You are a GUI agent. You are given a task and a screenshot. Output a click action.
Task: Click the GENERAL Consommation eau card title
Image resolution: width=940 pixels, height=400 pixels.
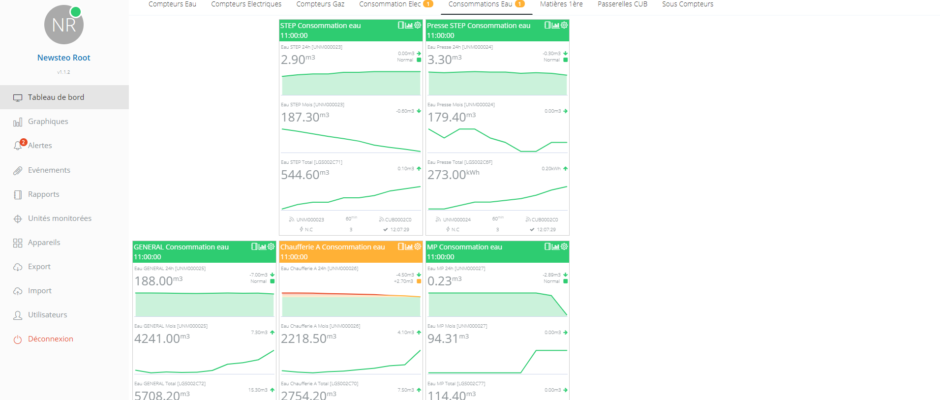click(x=181, y=247)
